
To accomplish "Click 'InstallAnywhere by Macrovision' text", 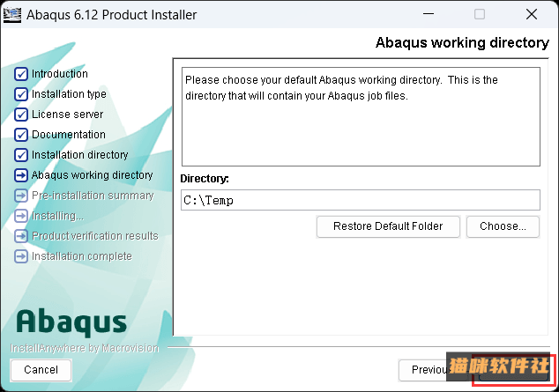I will [x=85, y=348].
